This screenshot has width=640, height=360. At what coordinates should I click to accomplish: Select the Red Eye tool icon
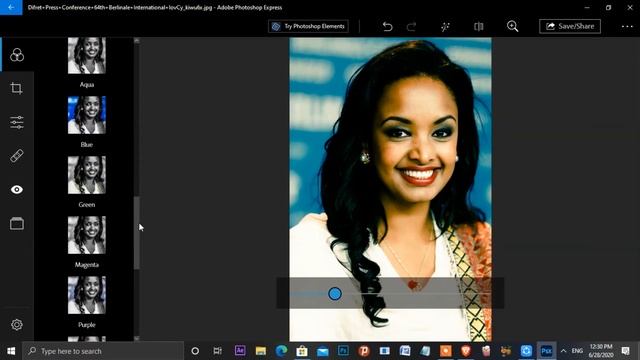point(17,189)
